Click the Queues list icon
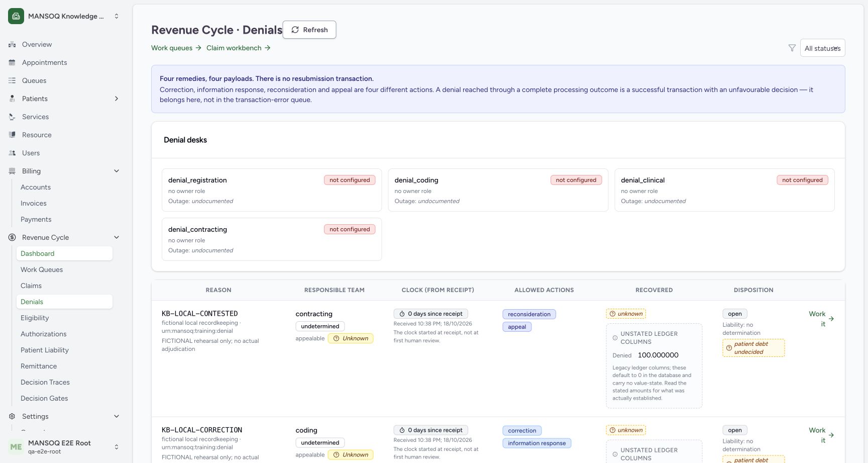Viewport: 868px width, 463px height. [x=12, y=80]
